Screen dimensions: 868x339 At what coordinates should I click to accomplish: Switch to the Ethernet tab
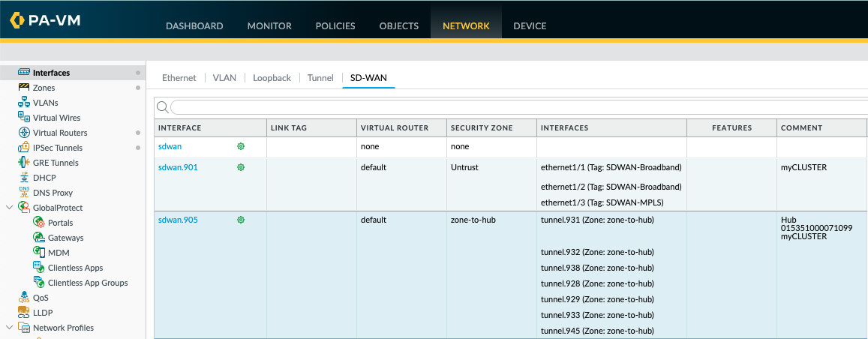179,78
